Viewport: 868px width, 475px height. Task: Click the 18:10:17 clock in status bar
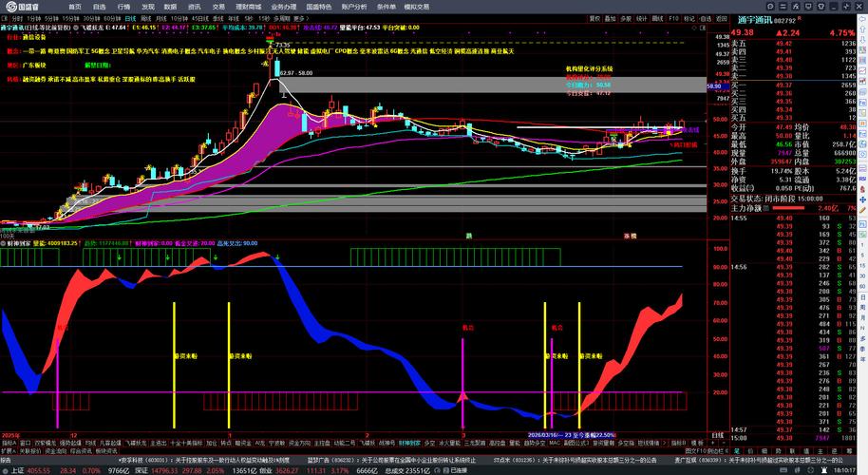coord(844,470)
